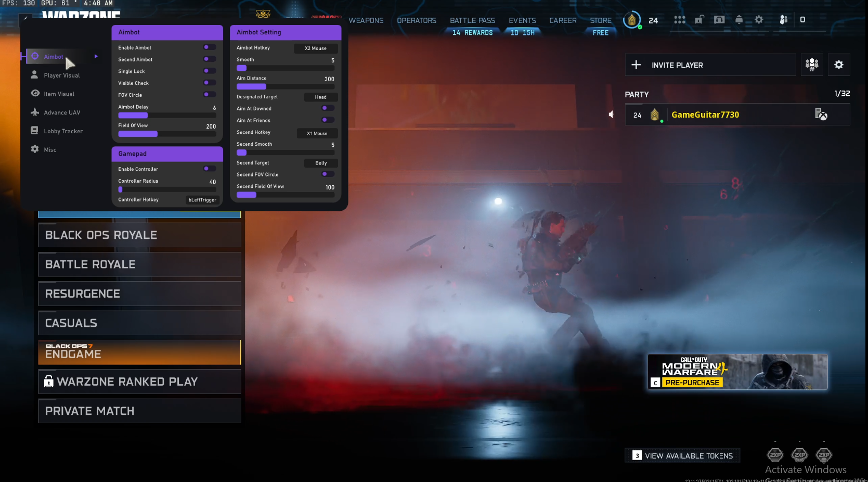This screenshot has width=868, height=482.
Task: Toggle Second Aimbot switch
Action: click(209, 59)
